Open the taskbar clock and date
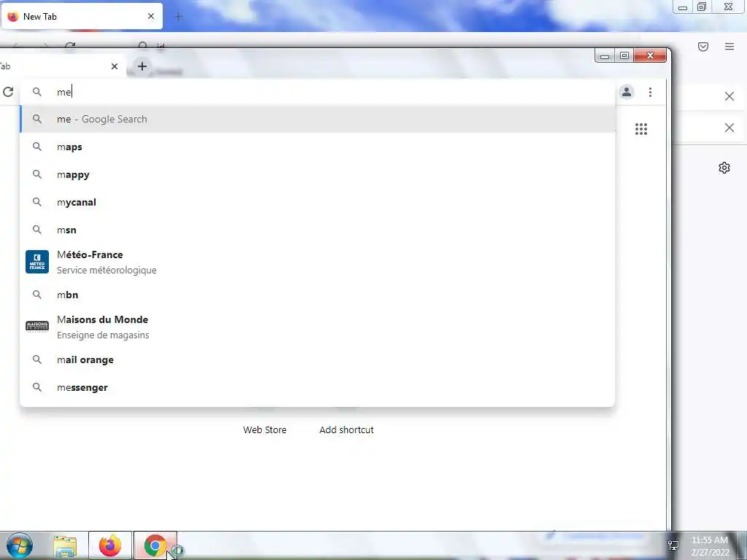The width and height of the screenshot is (747, 560). [x=710, y=546]
